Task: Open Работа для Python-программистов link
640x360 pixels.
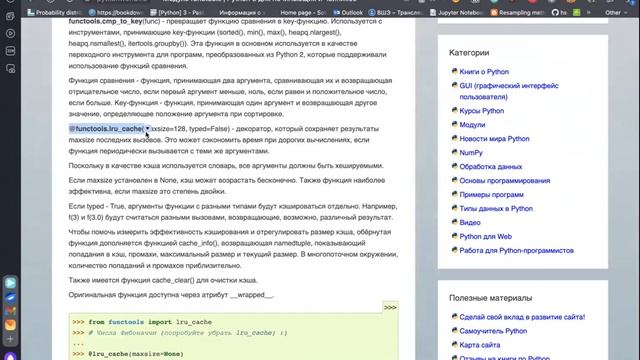Action: 516,251
